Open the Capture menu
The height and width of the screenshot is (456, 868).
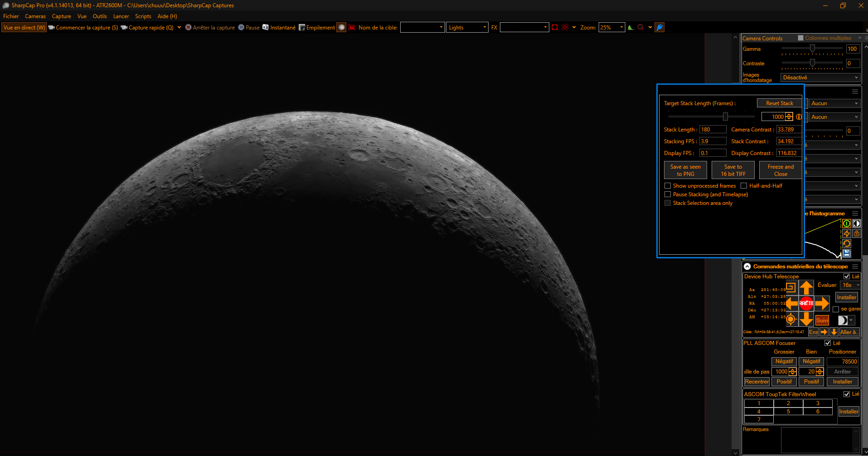point(61,16)
